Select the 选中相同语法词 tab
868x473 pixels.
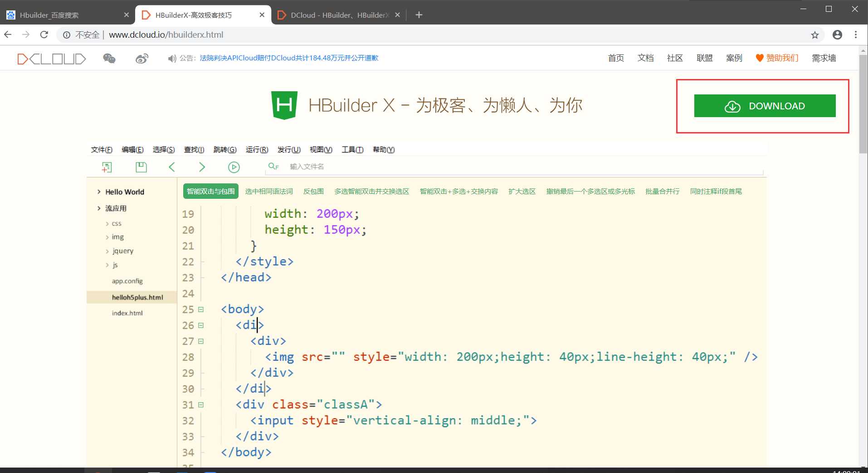pyautogui.click(x=269, y=192)
